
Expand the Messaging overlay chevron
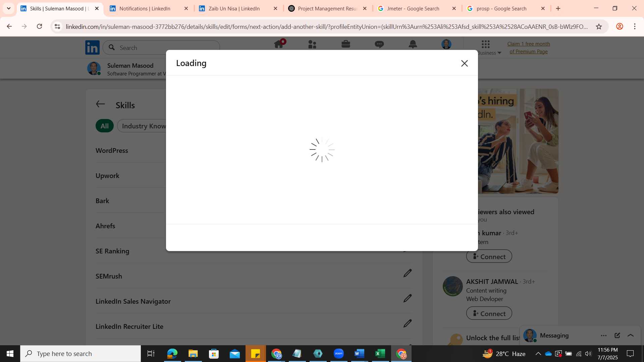(631, 336)
